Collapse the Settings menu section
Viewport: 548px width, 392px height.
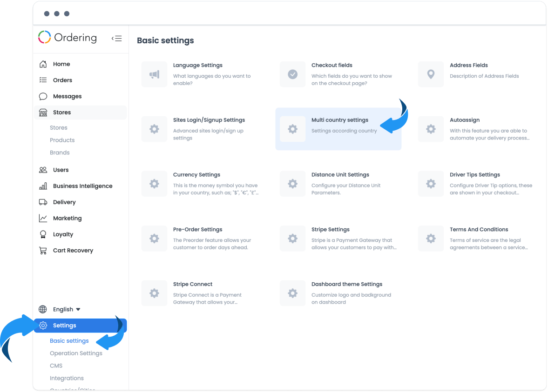81,326
